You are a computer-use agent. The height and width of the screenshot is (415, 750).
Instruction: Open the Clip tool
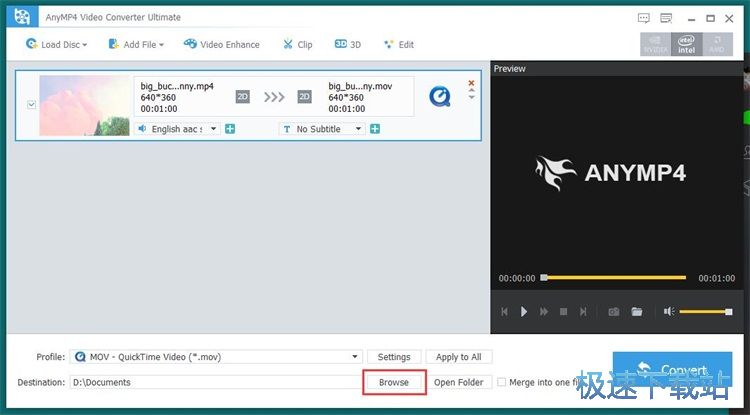298,44
